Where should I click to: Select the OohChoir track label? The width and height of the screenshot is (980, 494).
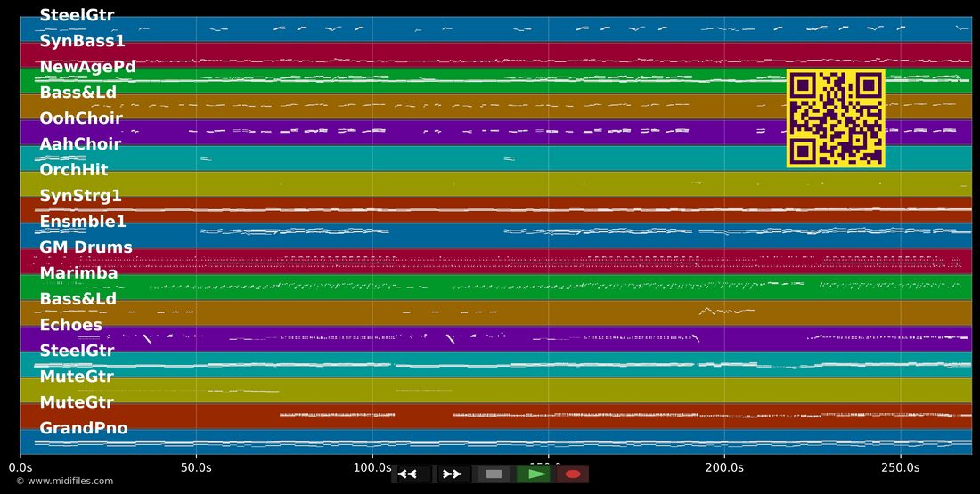81,118
